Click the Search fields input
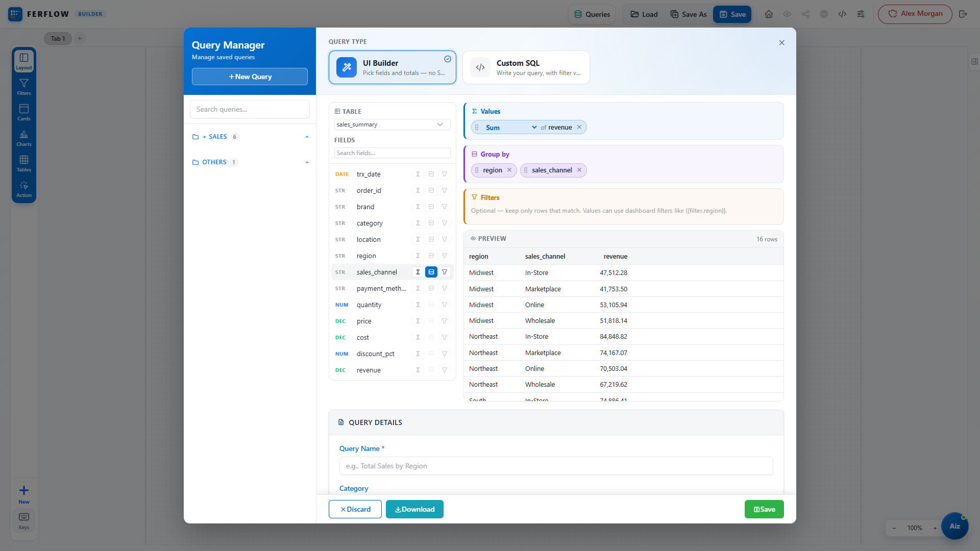The height and width of the screenshot is (551, 980). [392, 153]
